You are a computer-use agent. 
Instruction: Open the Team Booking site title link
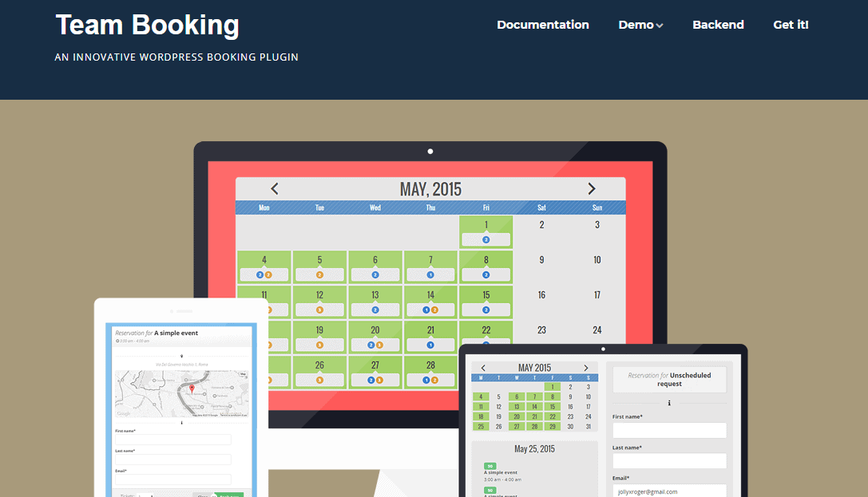[x=147, y=26]
